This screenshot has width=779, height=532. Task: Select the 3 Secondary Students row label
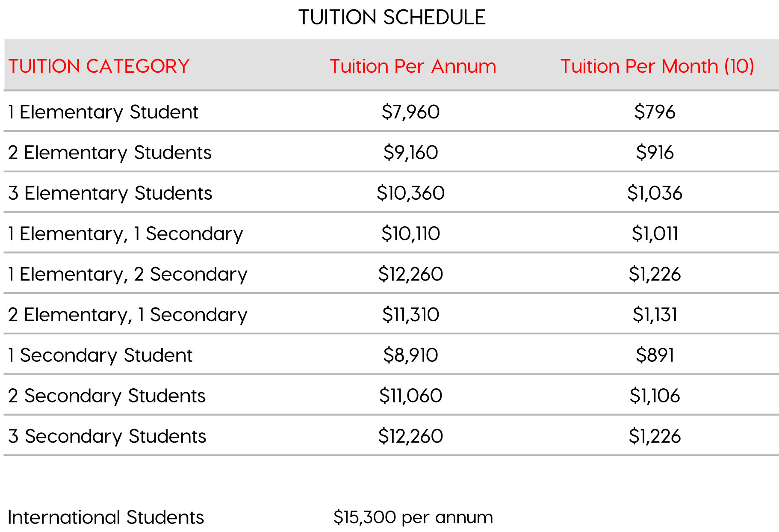(107, 436)
